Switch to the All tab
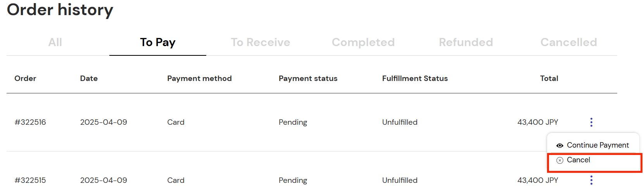The width and height of the screenshot is (644, 191). [55, 42]
